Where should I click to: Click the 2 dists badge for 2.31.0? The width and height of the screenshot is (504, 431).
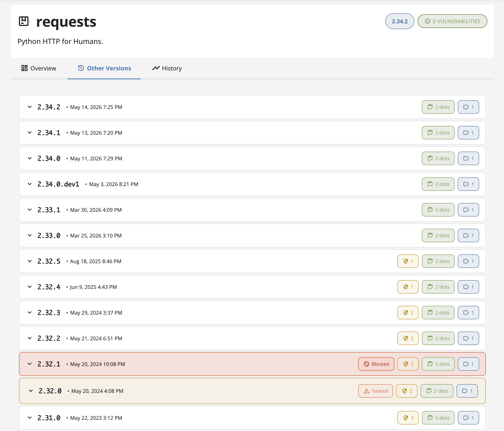tap(438, 418)
